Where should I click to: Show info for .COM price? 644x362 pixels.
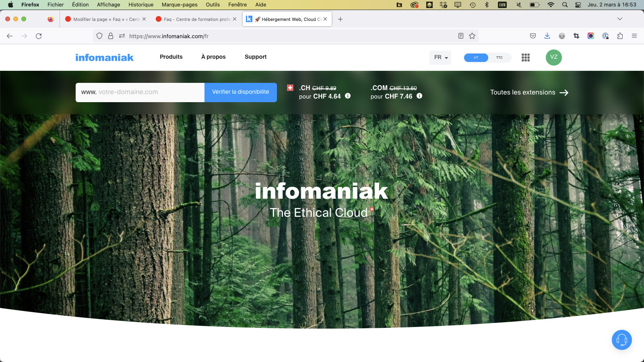tap(419, 96)
